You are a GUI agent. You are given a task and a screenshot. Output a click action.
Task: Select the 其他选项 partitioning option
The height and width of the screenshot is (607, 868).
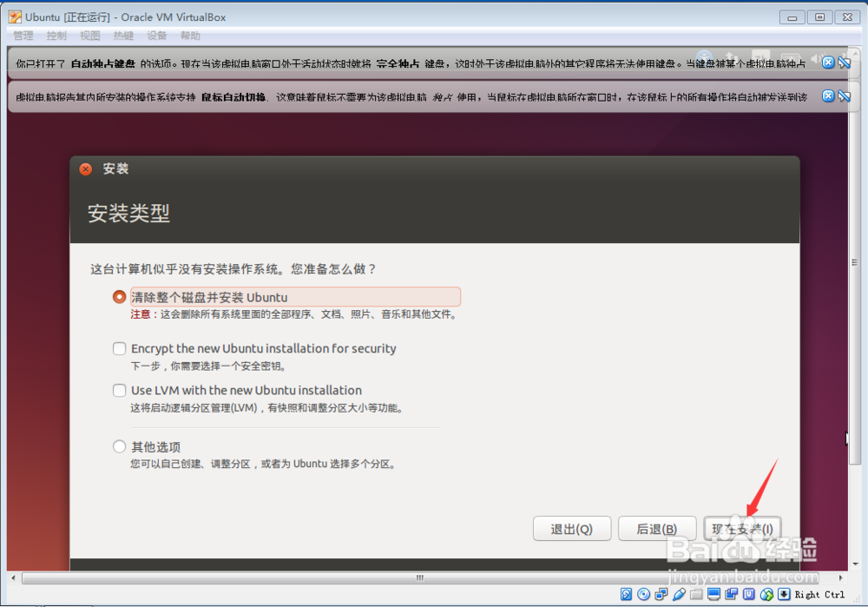point(119,446)
